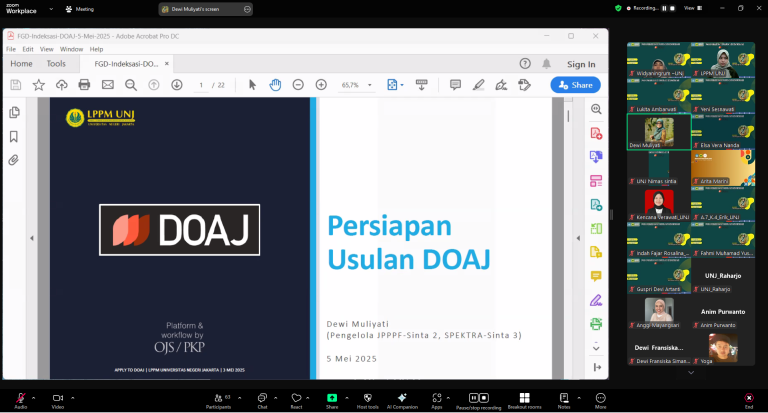Click the Print file icon
The height and width of the screenshot is (413, 768).
(x=85, y=85)
